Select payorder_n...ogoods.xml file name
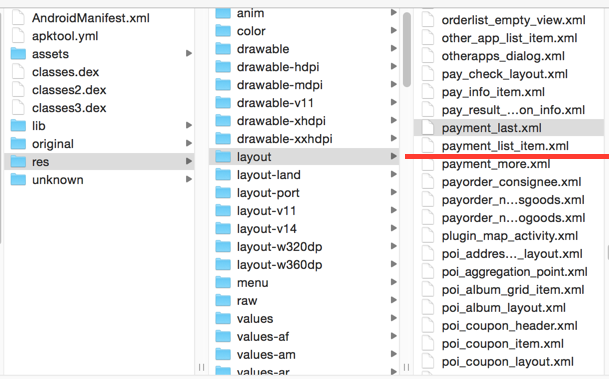 [513, 218]
